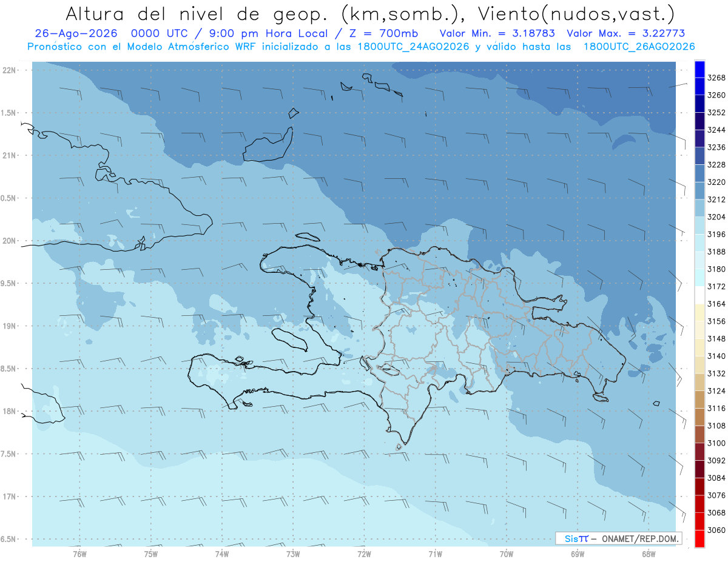Click the '3204' color scale value

tap(716, 217)
